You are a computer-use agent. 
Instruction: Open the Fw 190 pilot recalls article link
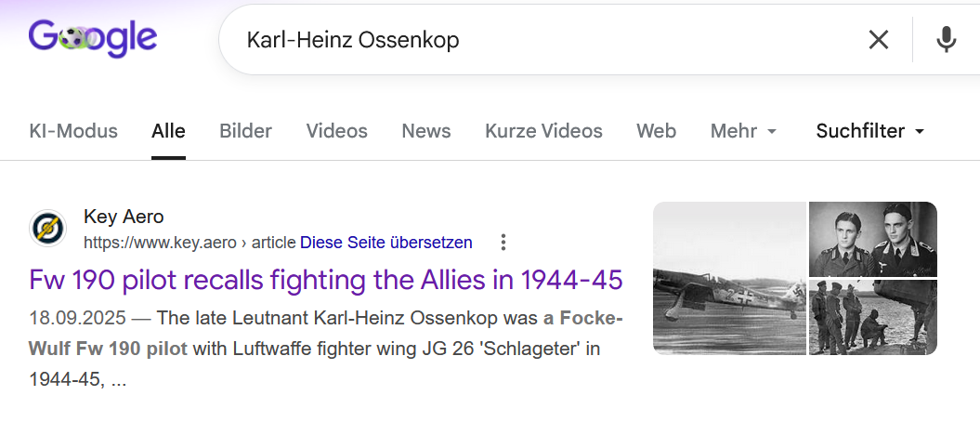(x=326, y=280)
